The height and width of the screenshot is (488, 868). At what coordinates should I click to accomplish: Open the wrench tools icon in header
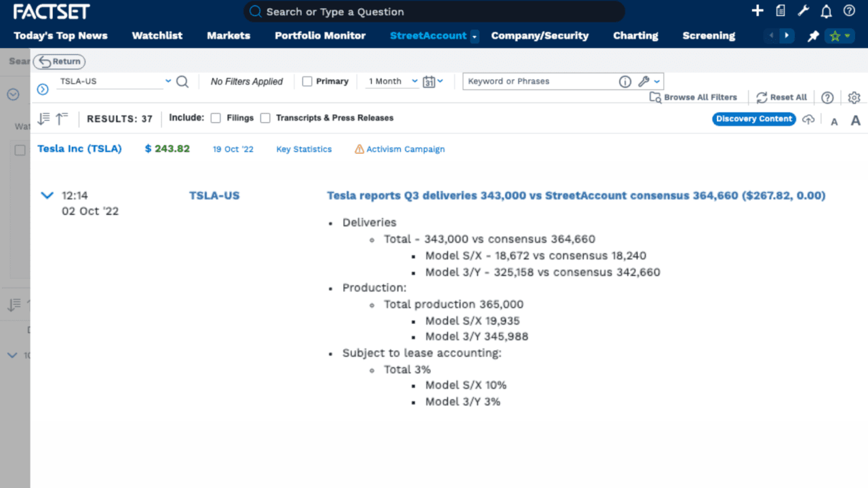(x=804, y=11)
